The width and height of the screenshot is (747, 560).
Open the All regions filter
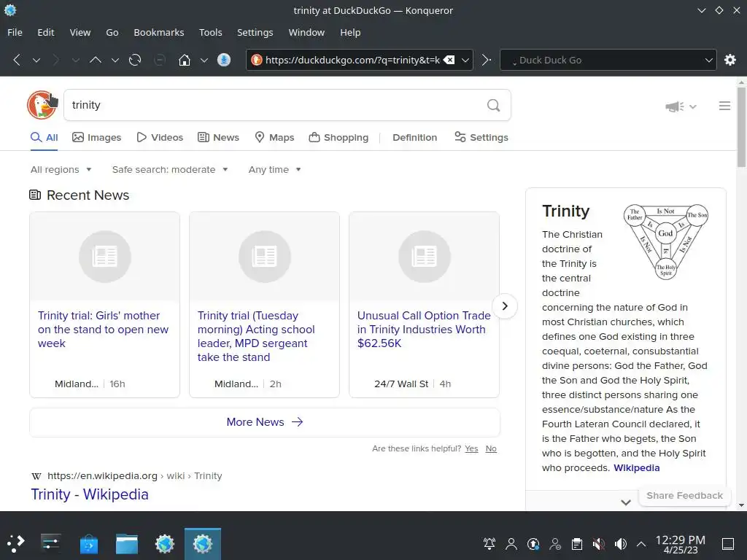[x=61, y=169]
